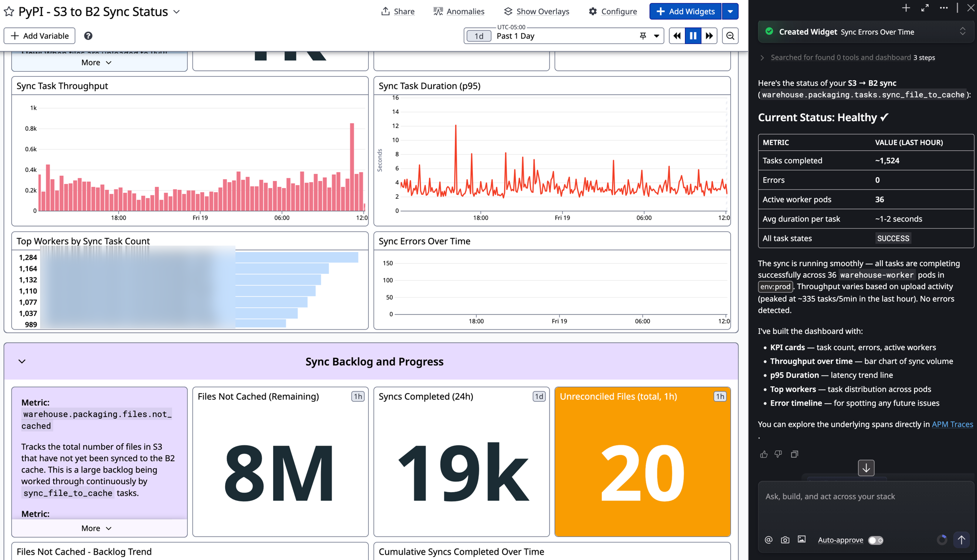Click the top worker bar labeled 1,284
Viewport: 977px width, 560px height.
tap(297, 257)
